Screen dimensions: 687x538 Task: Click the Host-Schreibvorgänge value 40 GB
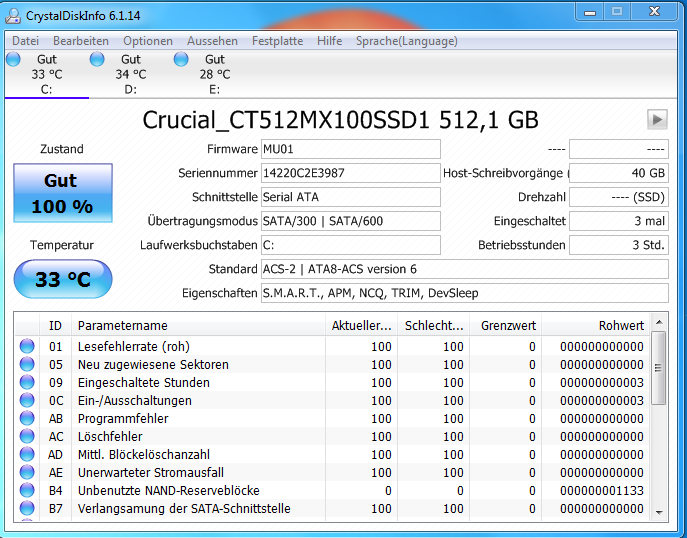click(619, 173)
